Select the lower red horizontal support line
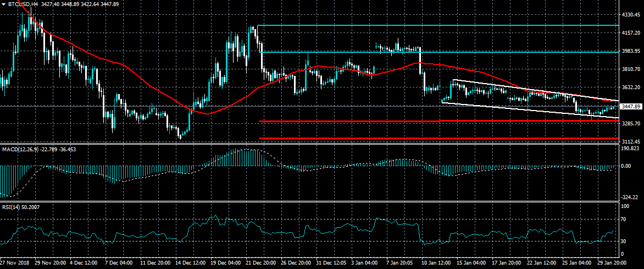Image resolution: width=644 pixels, height=269 pixels. [439, 138]
